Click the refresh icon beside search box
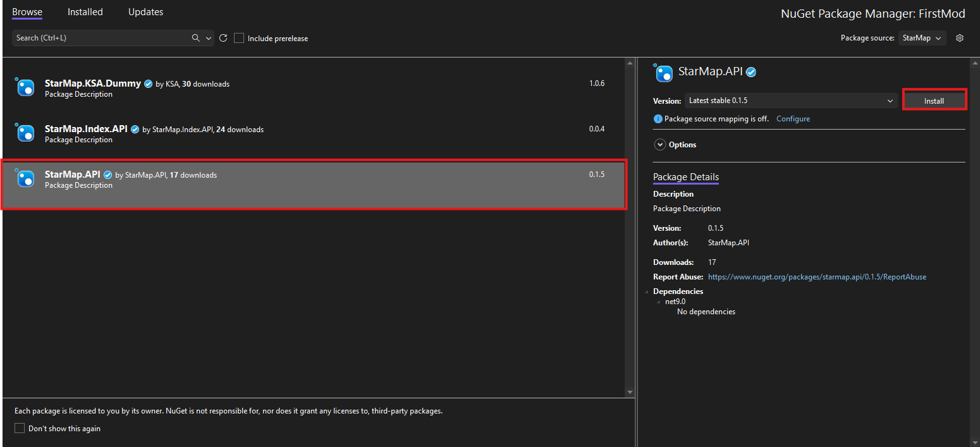This screenshot has width=980, height=447. pos(223,38)
